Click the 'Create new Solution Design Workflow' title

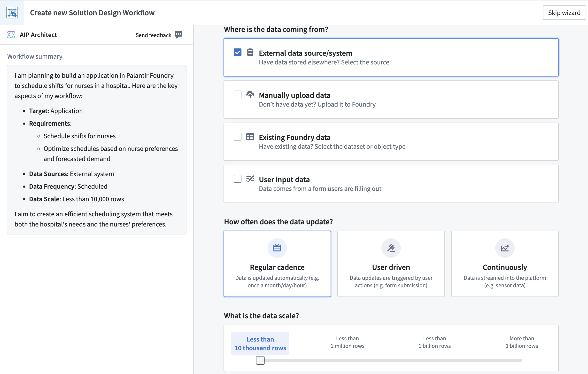tap(92, 12)
